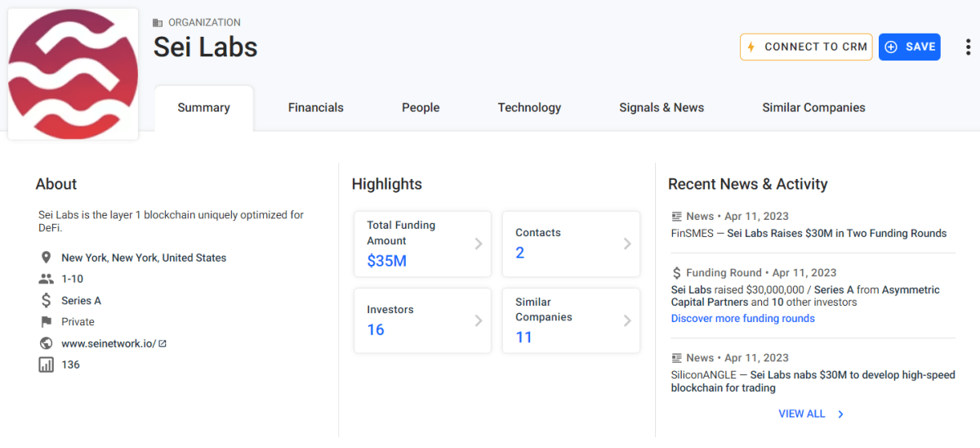Expand the Investors card chevron
Screen dimensions: 980x448
click(479, 320)
